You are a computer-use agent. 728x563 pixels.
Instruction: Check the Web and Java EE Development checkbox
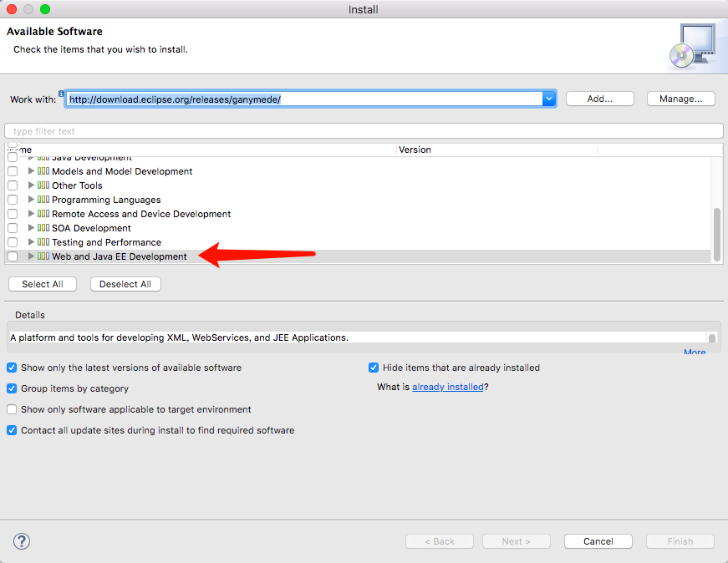(x=13, y=256)
